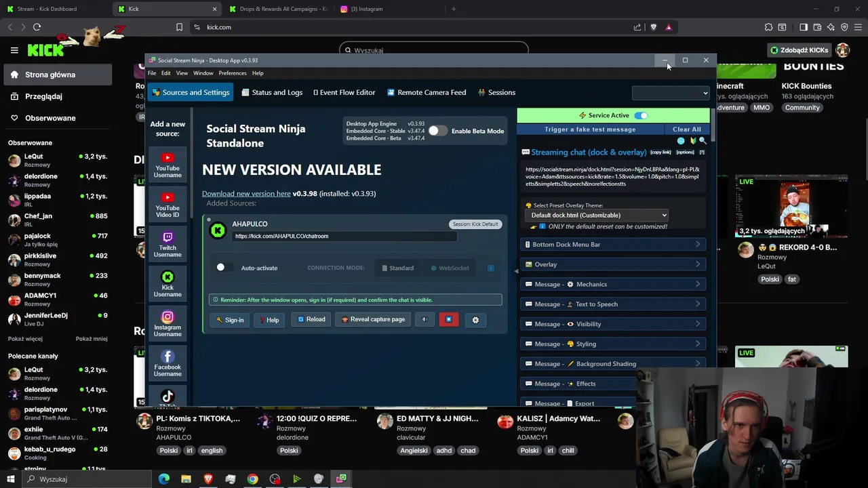Viewport: 868px width, 488px height.
Task: Click the Reload source button
Action: (311, 319)
